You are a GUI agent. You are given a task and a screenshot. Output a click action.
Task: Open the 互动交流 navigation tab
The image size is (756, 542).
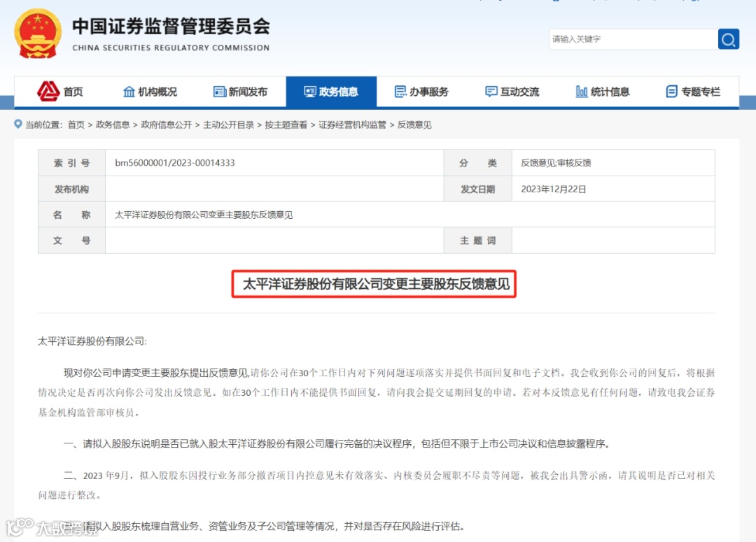pos(512,92)
